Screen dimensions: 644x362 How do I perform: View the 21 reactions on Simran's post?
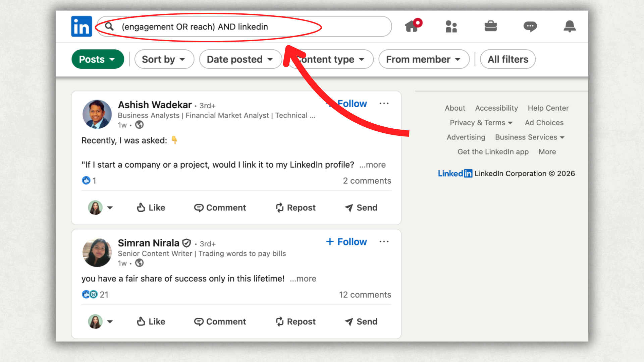pyautogui.click(x=95, y=295)
